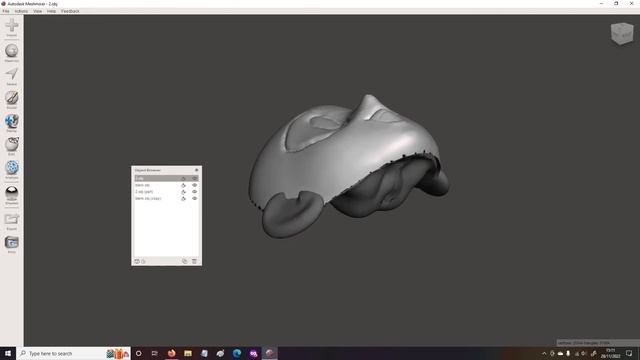Viewport: 640px width, 360px height.
Task: Open the Actions menu
Action: tap(21, 11)
